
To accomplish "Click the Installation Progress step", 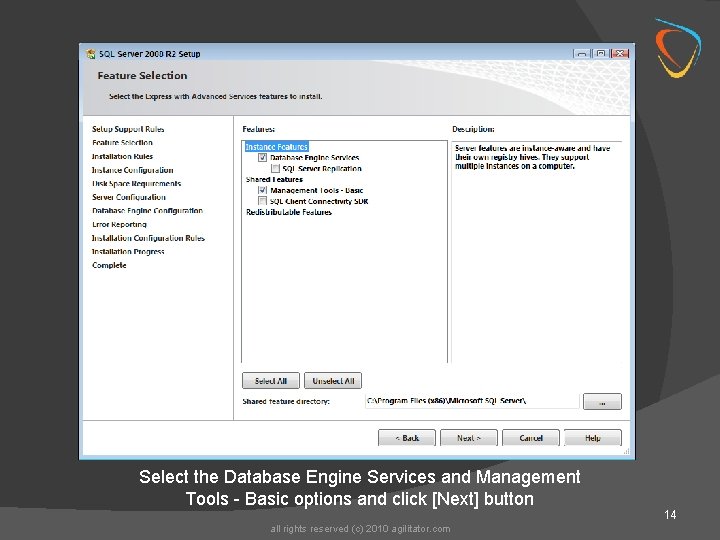I will point(128,252).
